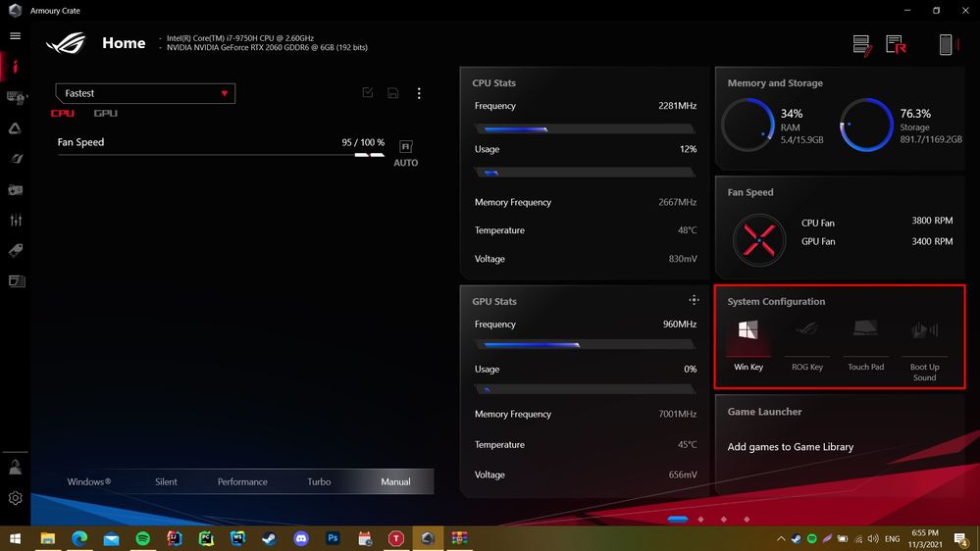This screenshot has height=551, width=980.
Task: Open Aura Sync triangle icon
Action: pyautogui.click(x=15, y=128)
